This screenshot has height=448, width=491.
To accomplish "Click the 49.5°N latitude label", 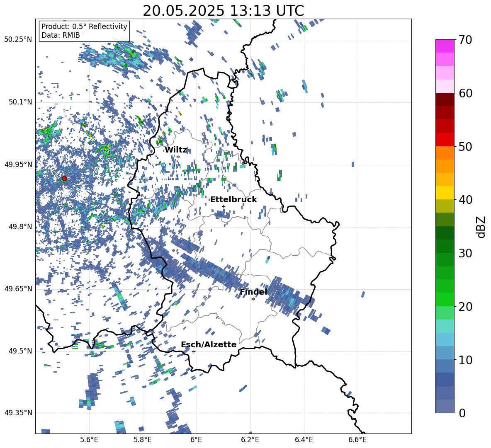I will 20,351.
